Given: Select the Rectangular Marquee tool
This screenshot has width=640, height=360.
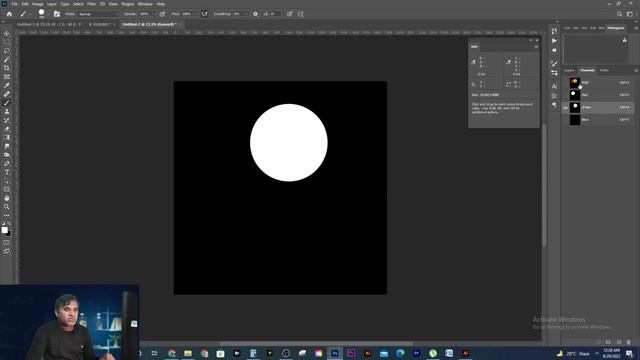Looking at the screenshot, I should [7, 42].
